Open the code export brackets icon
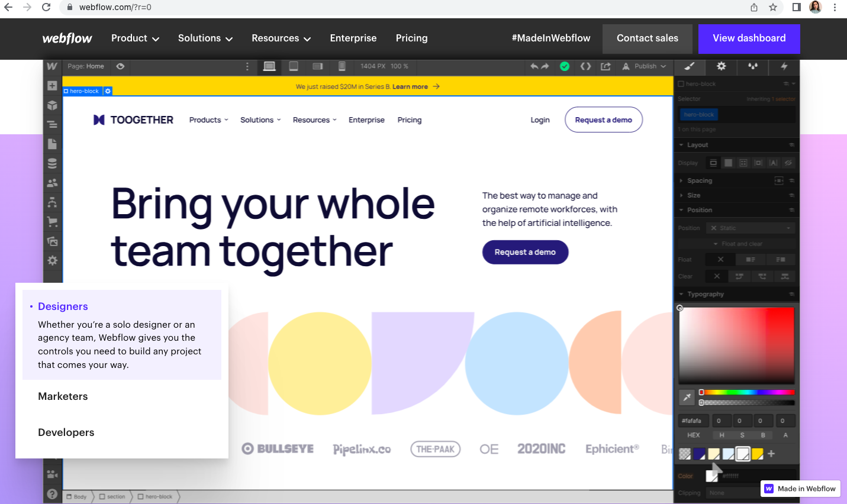The width and height of the screenshot is (847, 504). pos(585,66)
